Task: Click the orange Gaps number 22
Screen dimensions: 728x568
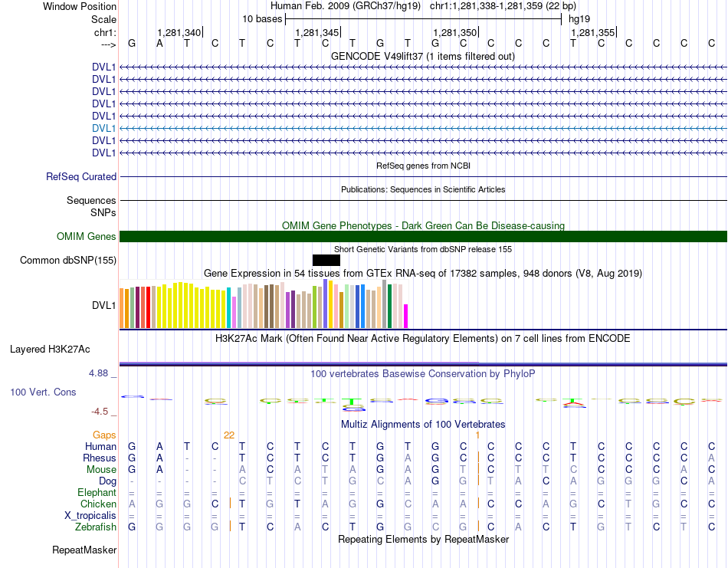Action: pyautogui.click(x=229, y=435)
